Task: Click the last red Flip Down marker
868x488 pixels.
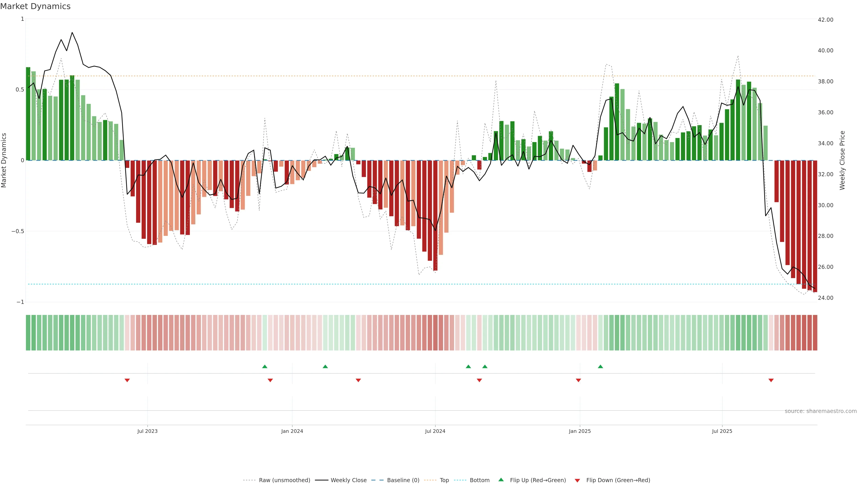Action: point(771,380)
